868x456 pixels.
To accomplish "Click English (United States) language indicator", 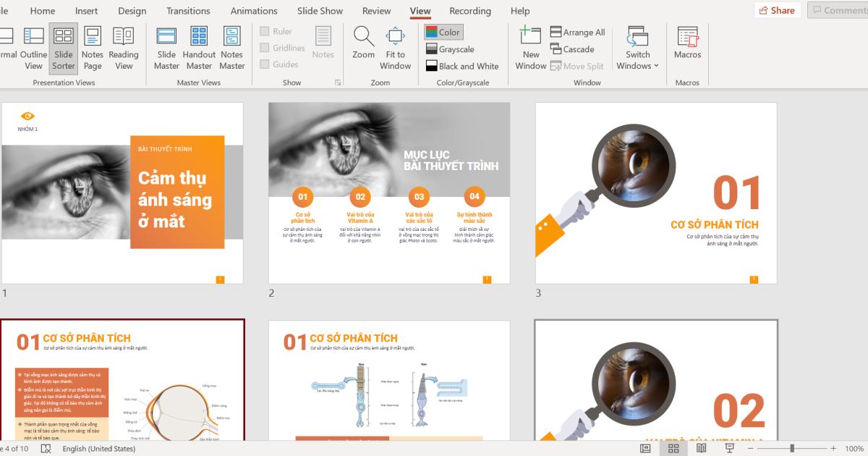I will point(99,449).
